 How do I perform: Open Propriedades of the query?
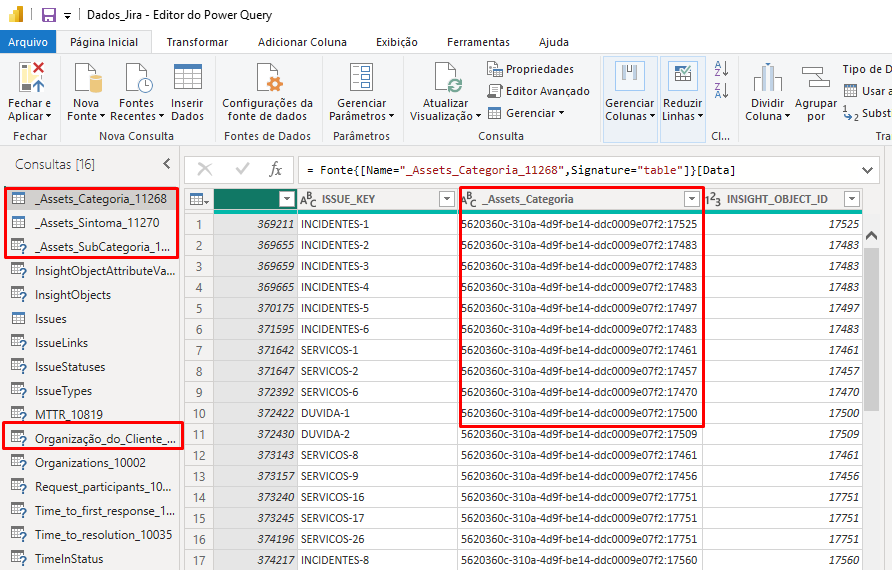tap(530, 69)
